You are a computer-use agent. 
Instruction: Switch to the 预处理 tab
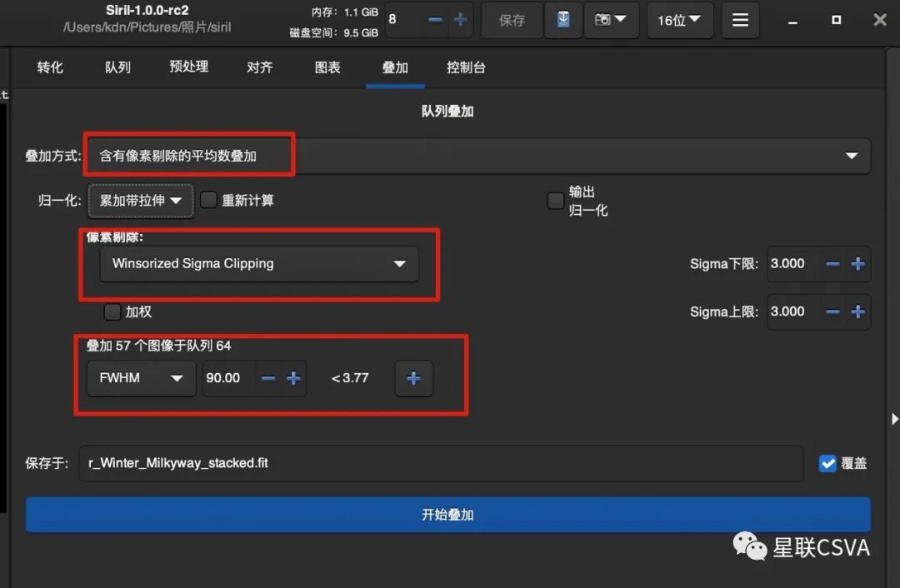pos(188,67)
